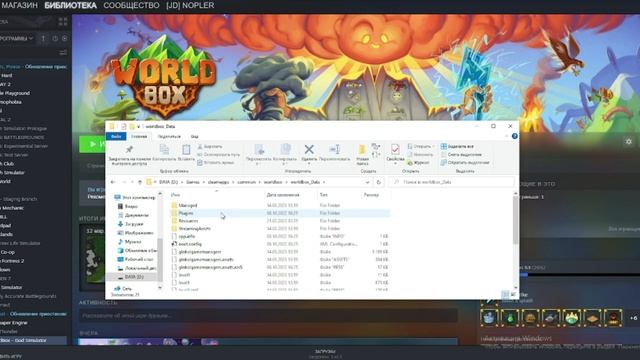Select the Resources folder
This screenshot has width=640, height=360.
pos(280,221)
